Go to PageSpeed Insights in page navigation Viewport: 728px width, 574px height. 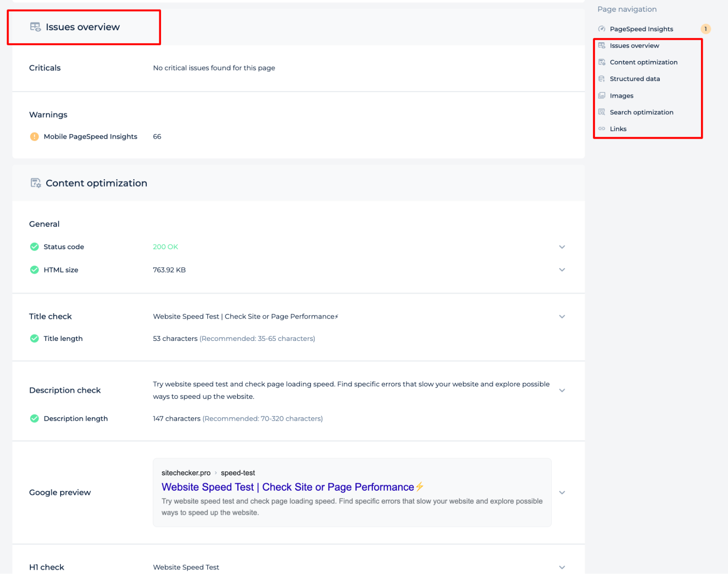[641, 29]
